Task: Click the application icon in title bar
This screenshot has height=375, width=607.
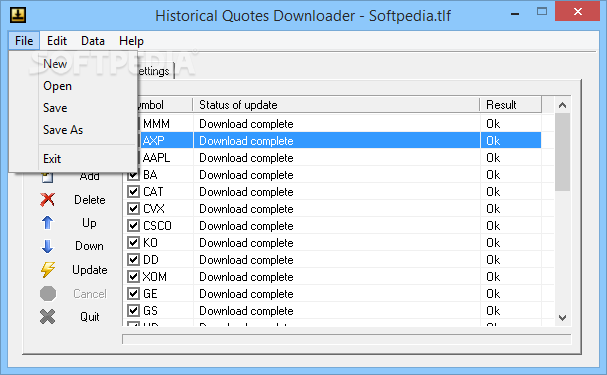Action: pos(18,15)
